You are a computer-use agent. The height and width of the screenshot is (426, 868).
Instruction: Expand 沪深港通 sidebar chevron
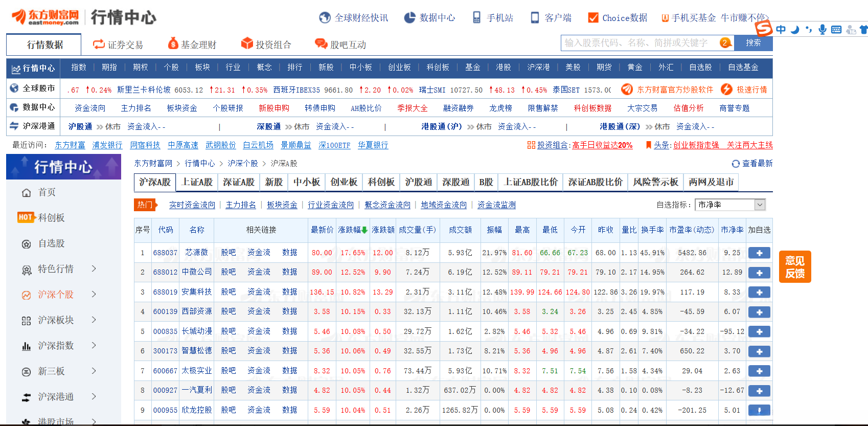click(x=94, y=396)
